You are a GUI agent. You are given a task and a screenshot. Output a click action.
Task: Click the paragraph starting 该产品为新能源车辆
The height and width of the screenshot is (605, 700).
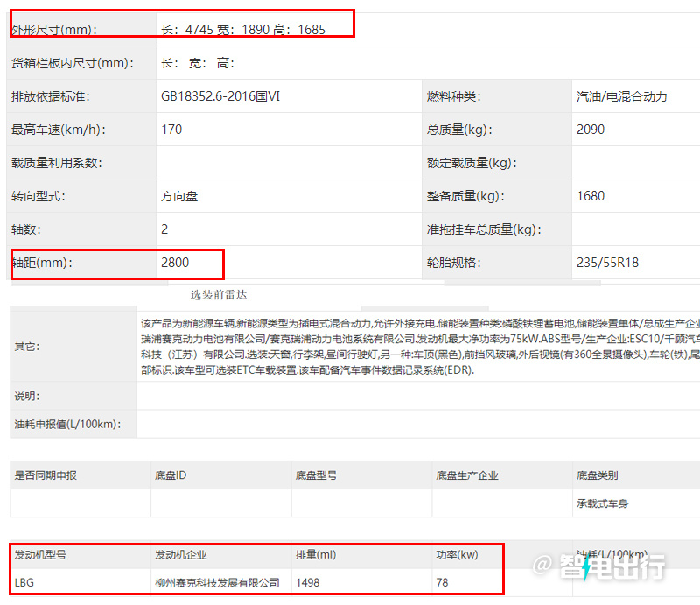tap(420, 347)
